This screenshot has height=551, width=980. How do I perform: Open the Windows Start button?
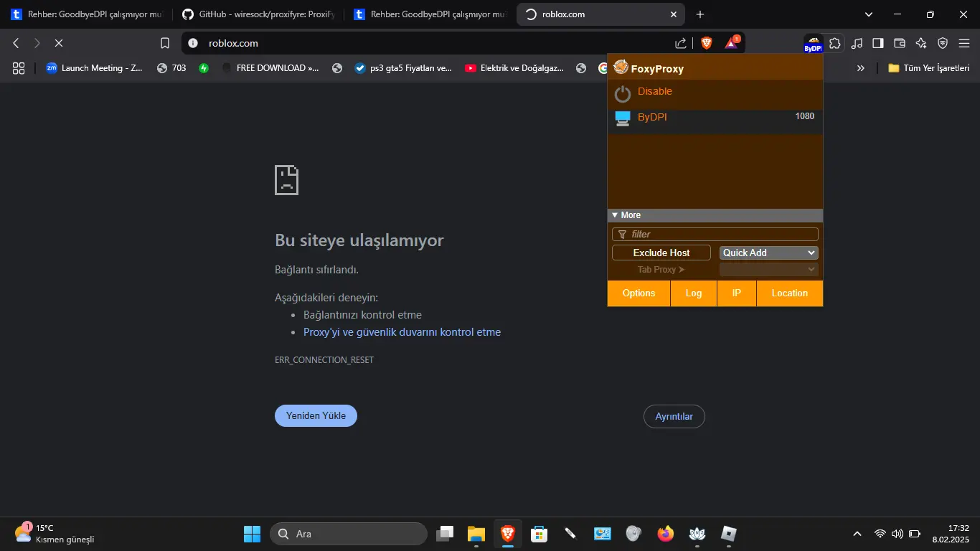point(253,534)
